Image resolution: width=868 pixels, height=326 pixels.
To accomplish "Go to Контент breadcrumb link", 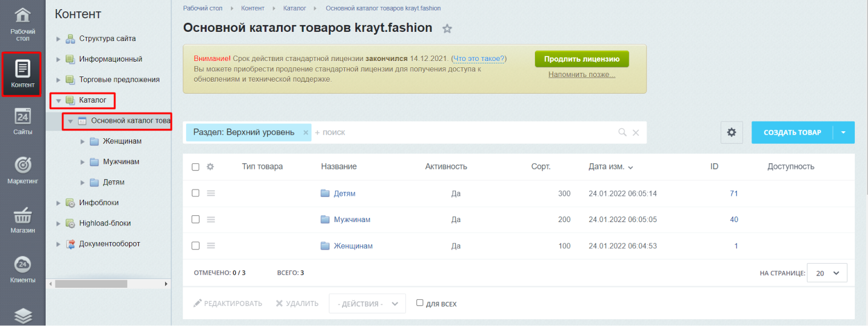I will point(252,9).
